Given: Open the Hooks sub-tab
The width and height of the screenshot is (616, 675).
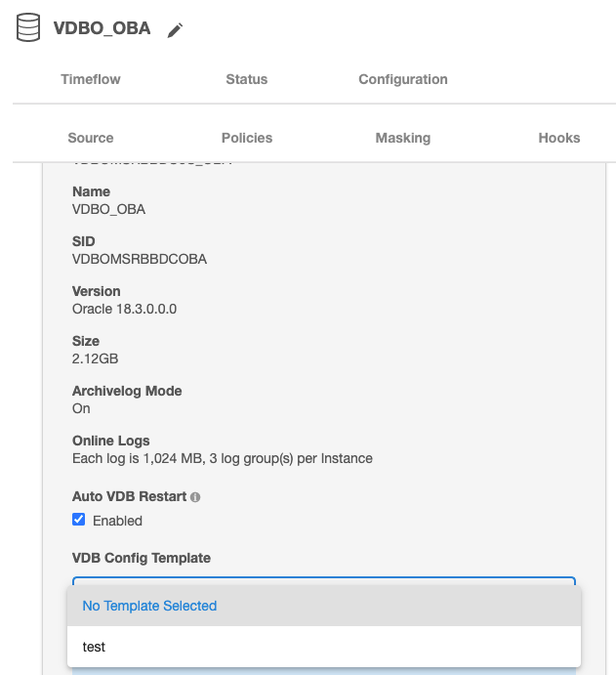Looking at the screenshot, I should [x=558, y=138].
